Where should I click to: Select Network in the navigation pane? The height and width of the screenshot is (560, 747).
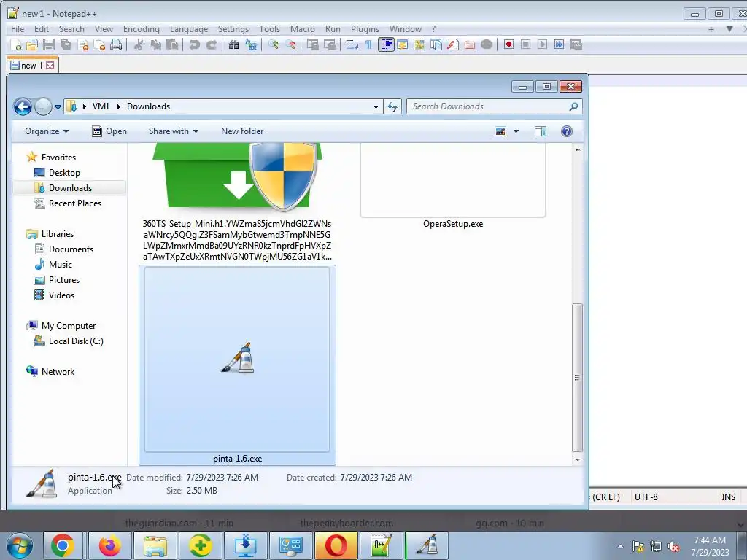tap(58, 371)
